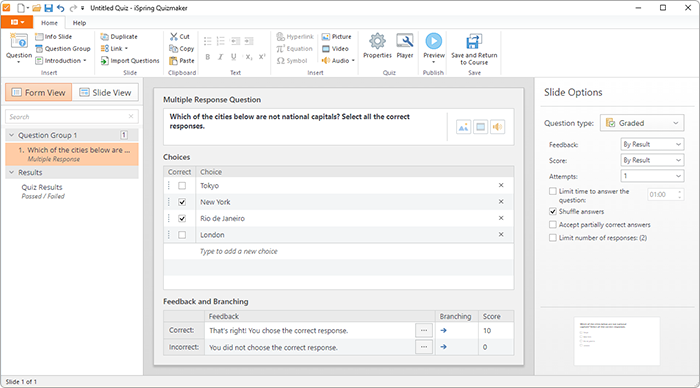Add video to the question
This screenshot has height=388, width=700.
click(x=480, y=127)
